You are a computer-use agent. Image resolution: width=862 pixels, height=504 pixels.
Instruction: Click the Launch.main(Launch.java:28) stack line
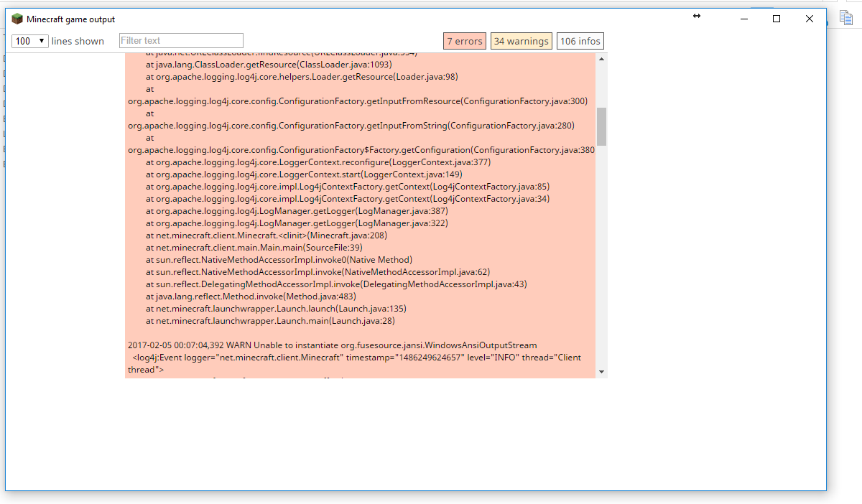[x=270, y=321]
